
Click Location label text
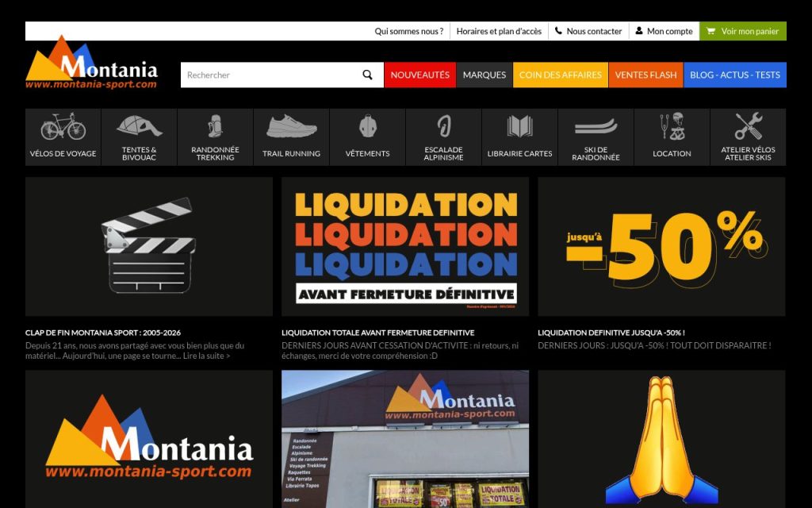pos(672,153)
